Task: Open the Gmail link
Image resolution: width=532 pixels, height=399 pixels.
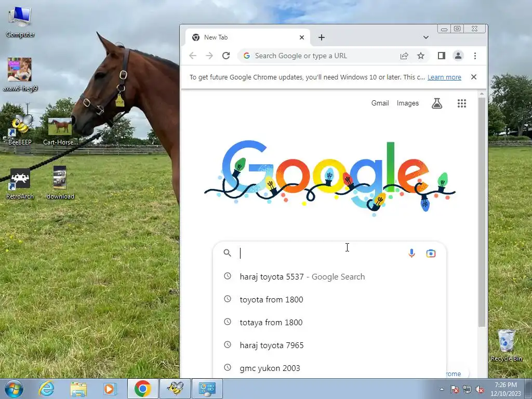Action: pyautogui.click(x=380, y=103)
